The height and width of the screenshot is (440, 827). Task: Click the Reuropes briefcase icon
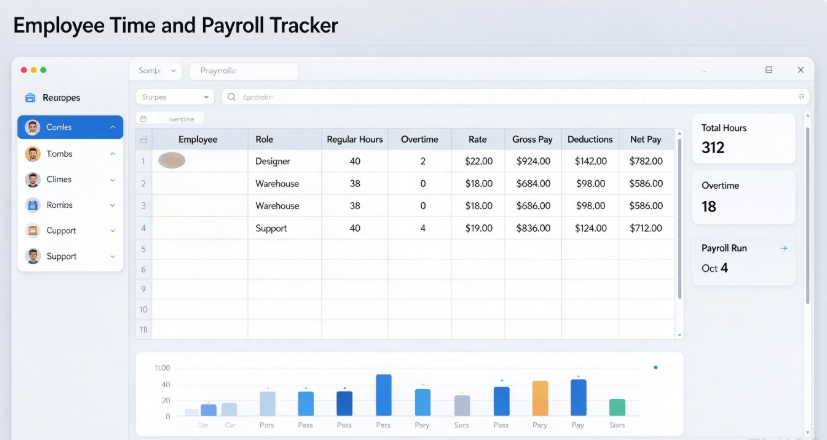pos(31,98)
